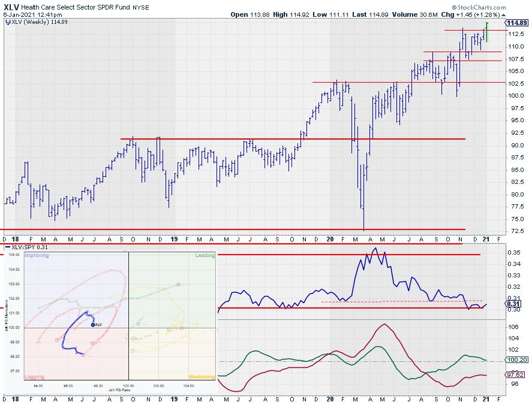
Task: Click the bar-chart icon beside XLV (Weekly)
Action: [8, 22]
